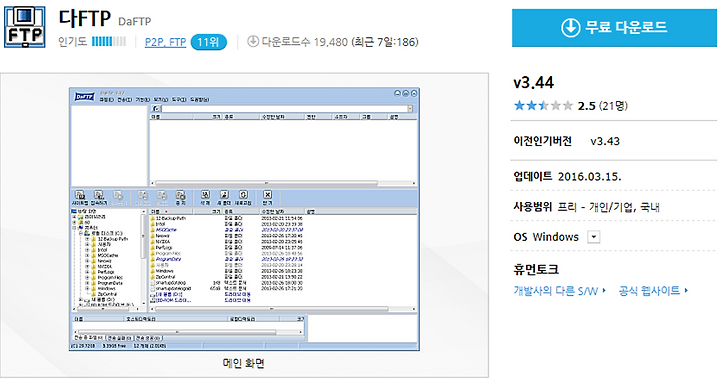
Task: Click the 닫기 close icon in DaFTP toolbar
Action: pos(267,198)
